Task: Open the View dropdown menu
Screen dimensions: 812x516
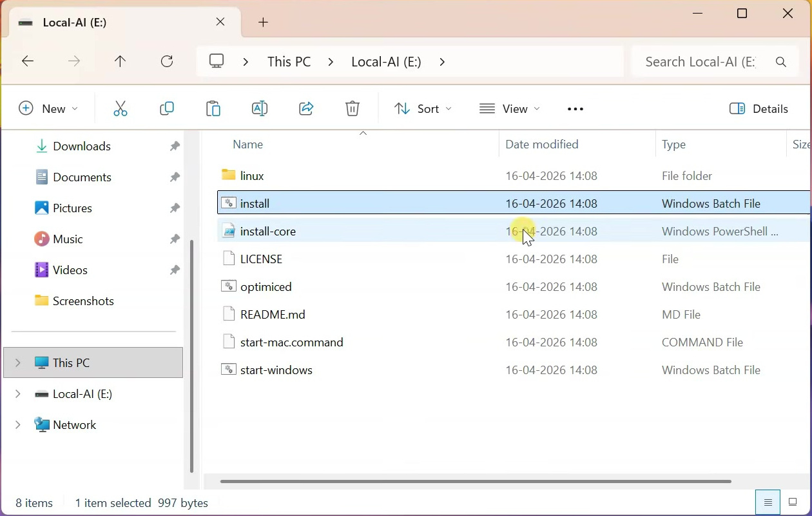Action: click(510, 108)
